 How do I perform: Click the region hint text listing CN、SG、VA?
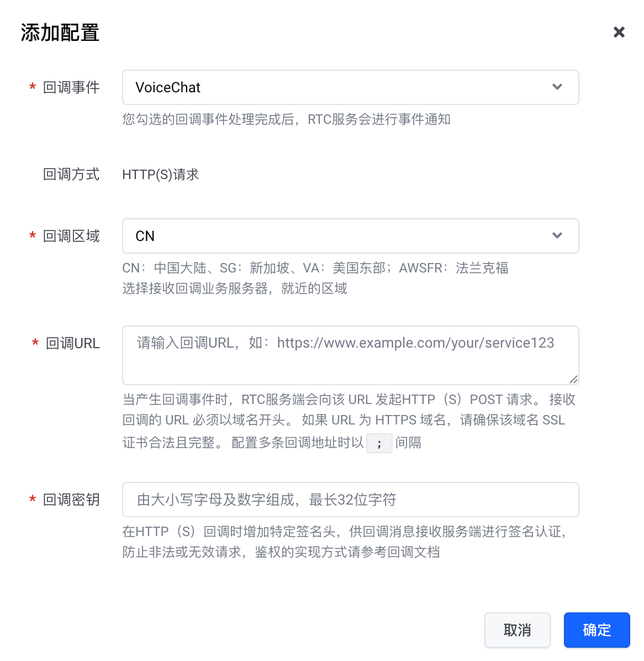pyautogui.click(x=315, y=268)
